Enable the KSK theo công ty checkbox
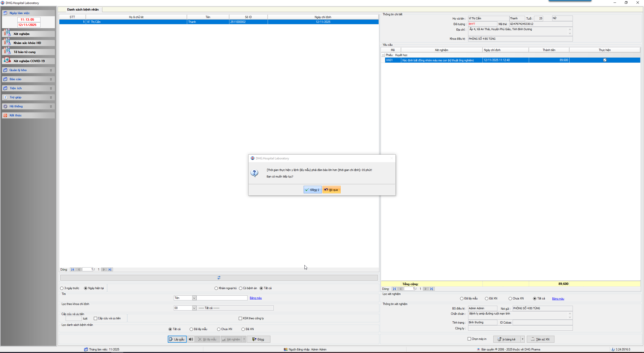The height and width of the screenshot is (353, 644). click(240, 318)
